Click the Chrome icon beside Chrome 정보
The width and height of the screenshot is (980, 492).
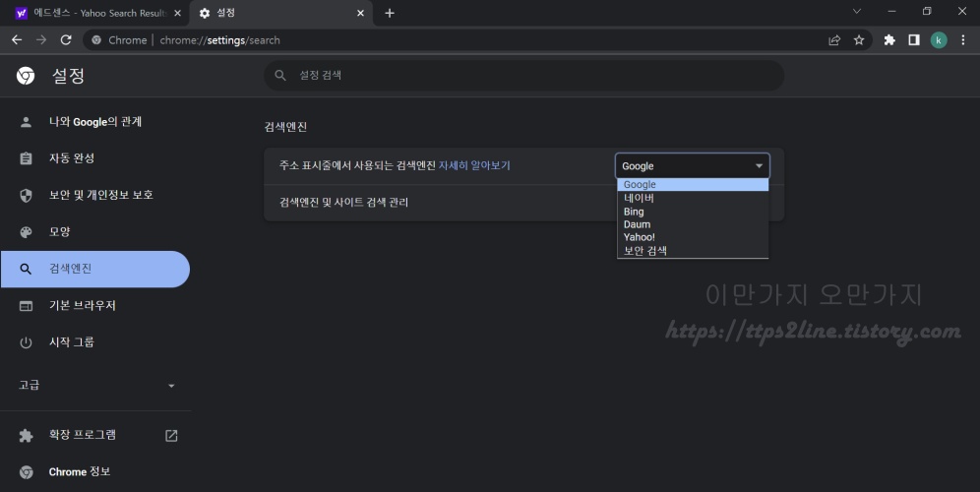tap(27, 472)
